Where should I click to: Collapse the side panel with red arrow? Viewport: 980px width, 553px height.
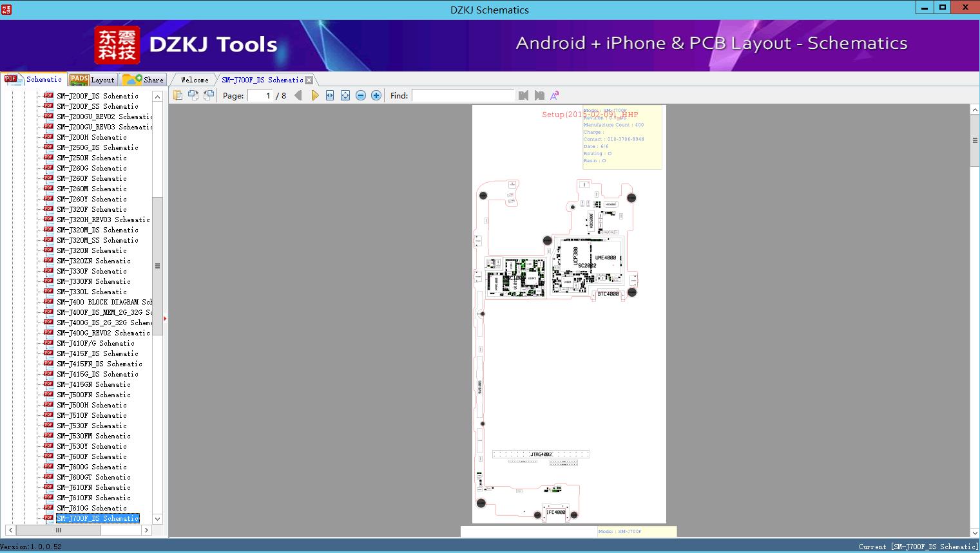point(166,318)
